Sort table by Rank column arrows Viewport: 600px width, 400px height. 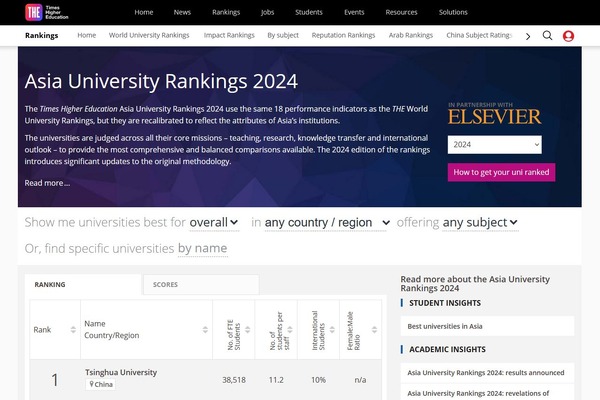(x=73, y=330)
